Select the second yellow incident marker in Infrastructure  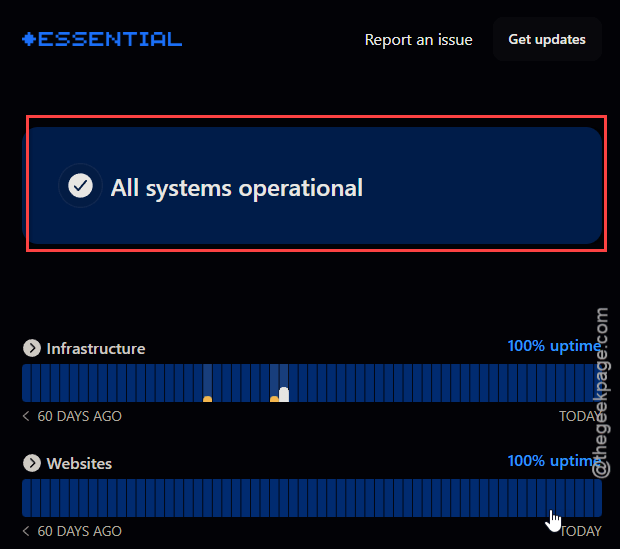click(274, 399)
